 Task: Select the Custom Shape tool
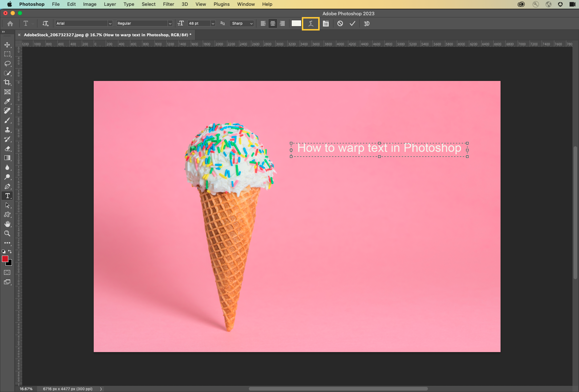click(x=7, y=215)
